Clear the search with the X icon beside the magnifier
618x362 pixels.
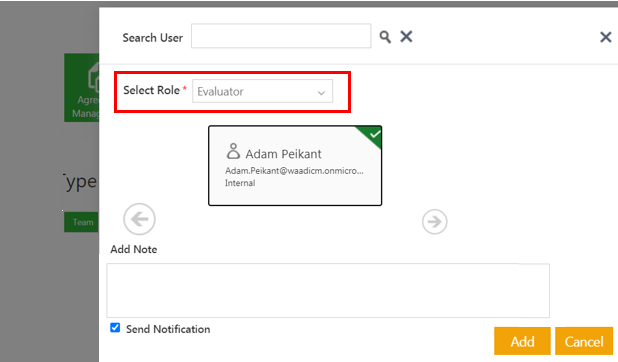coord(406,37)
